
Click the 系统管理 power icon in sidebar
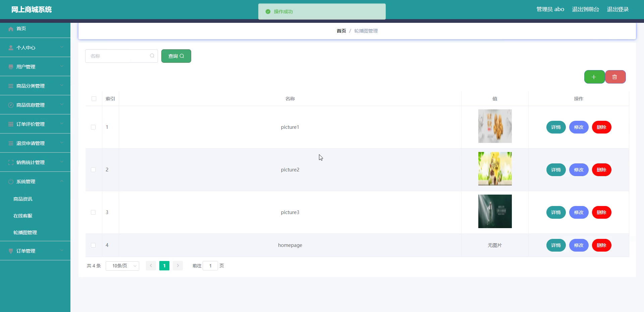11,181
